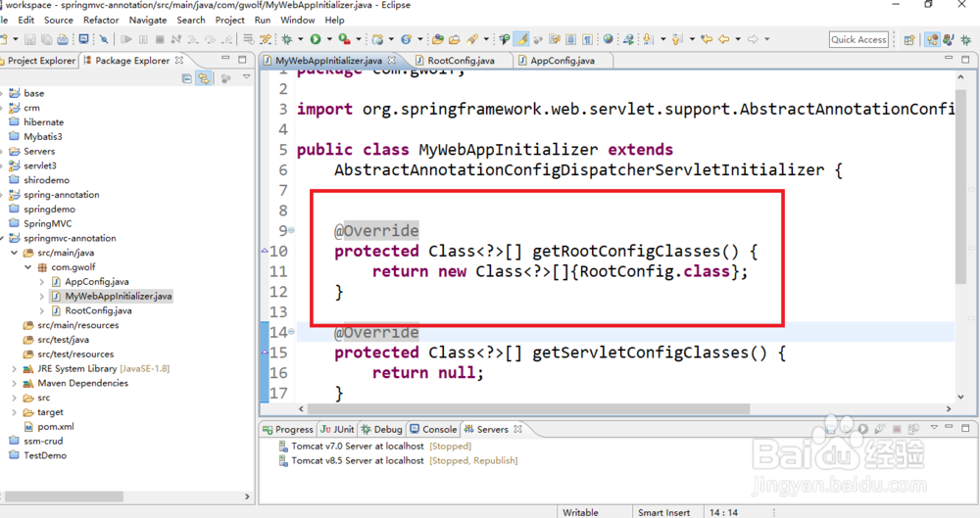
Task: Open web browser globe icon
Action: 609,39
